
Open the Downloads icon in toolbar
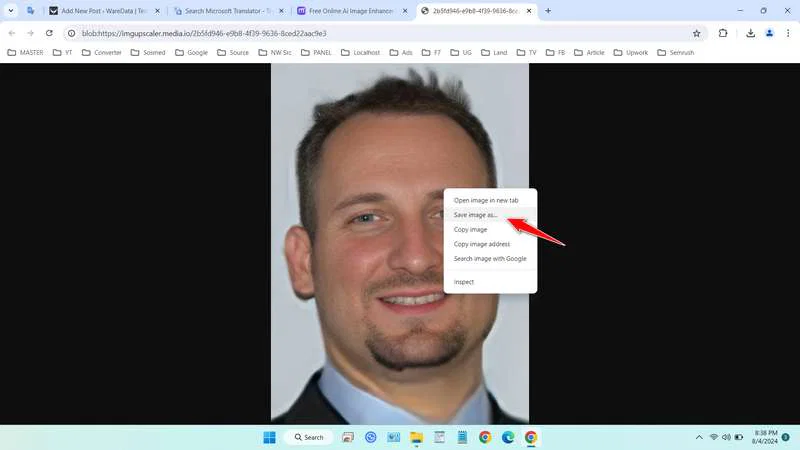751,33
